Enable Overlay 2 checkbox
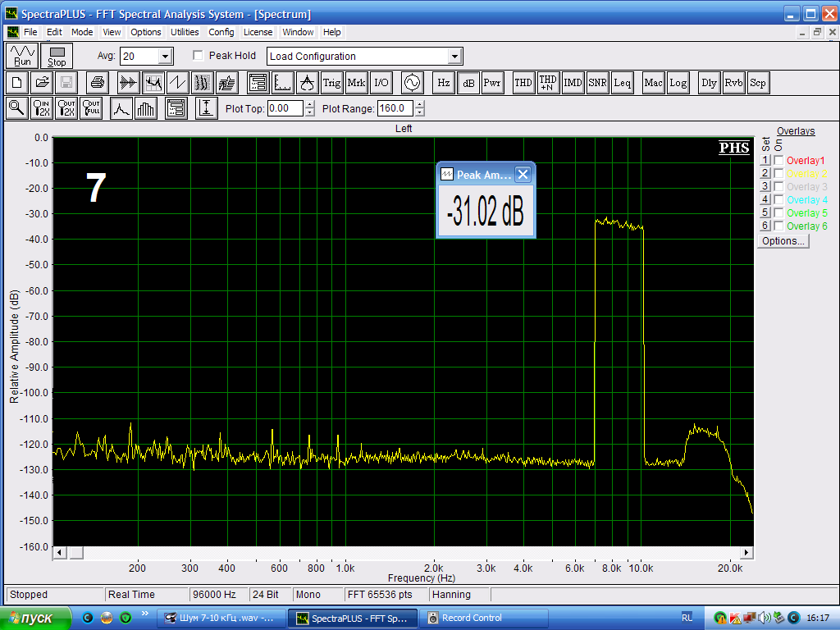Viewport: 840px width, 630px height. coord(779,173)
